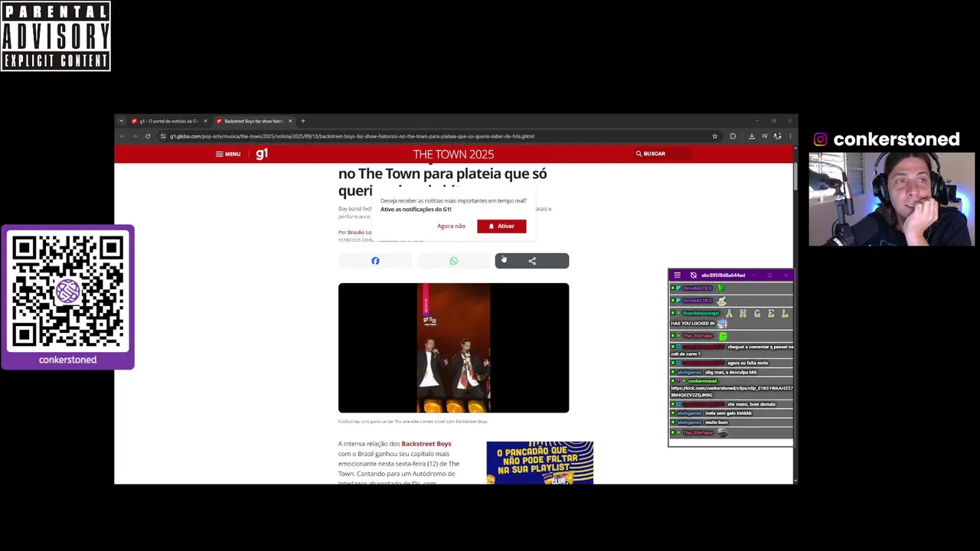Select 'HAS YOU LOCKED IN' chat text
The height and width of the screenshot is (551, 980).
(x=693, y=324)
